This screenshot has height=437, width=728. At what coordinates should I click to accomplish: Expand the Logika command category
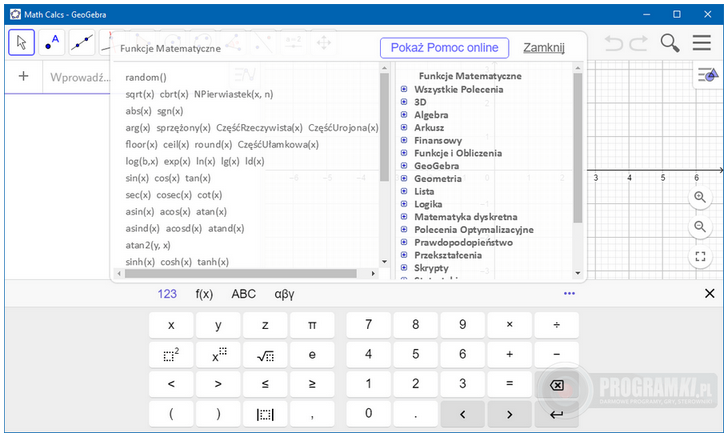(404, 204)
